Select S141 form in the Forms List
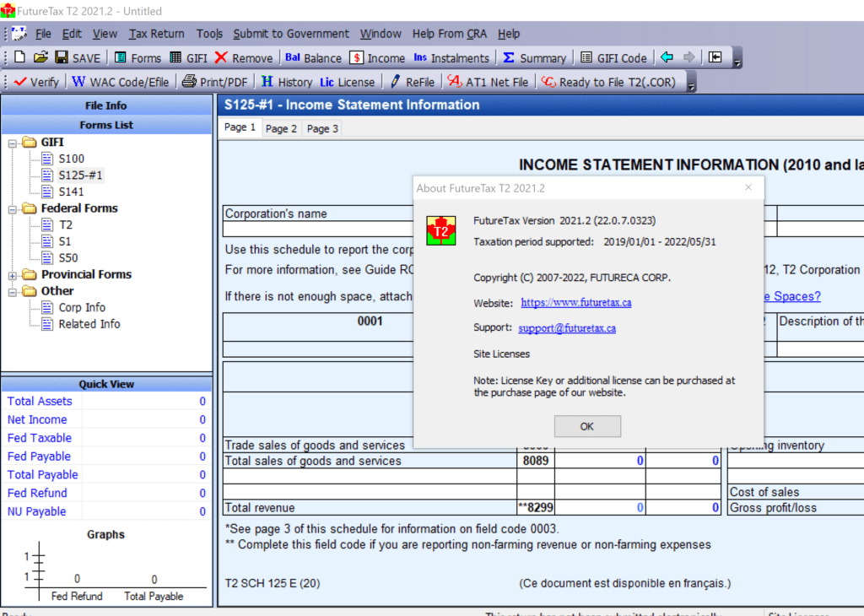This screenshot has width=864, height=616. [71, 192]
